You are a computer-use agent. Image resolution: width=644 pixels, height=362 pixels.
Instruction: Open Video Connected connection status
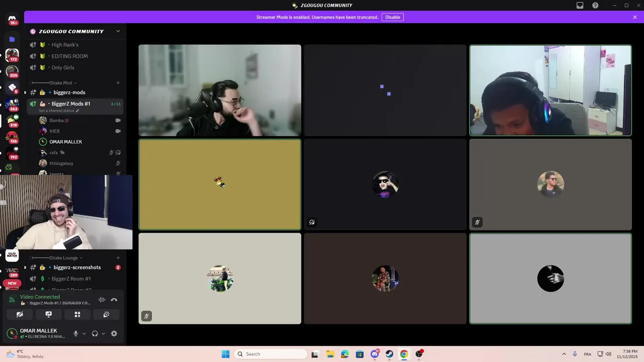[40, 297]
